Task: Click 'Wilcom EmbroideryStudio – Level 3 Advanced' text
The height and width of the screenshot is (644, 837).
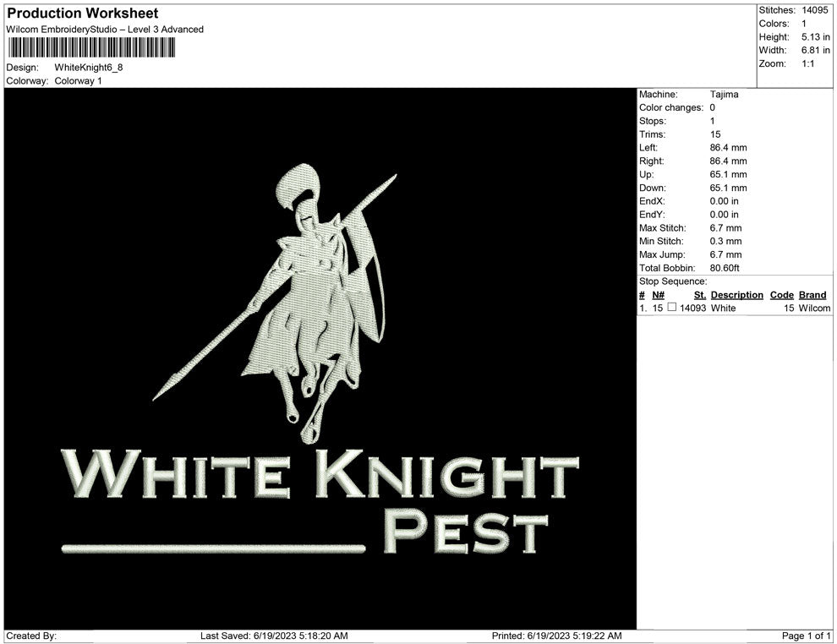Action: click(105, 30)
